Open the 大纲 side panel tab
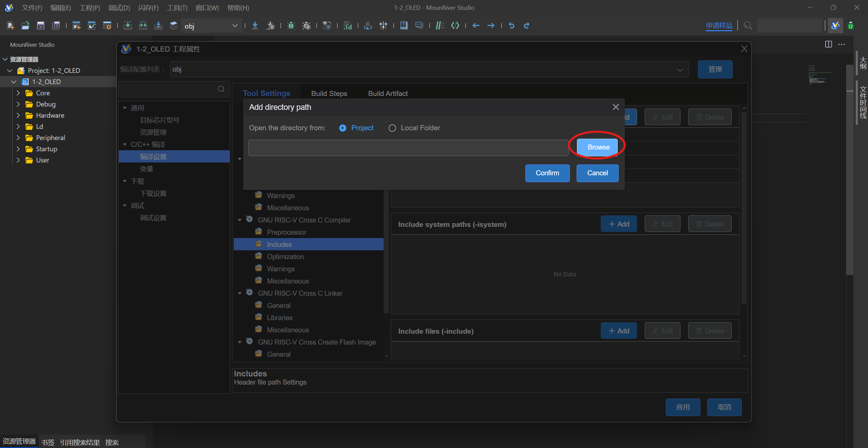 863,63
